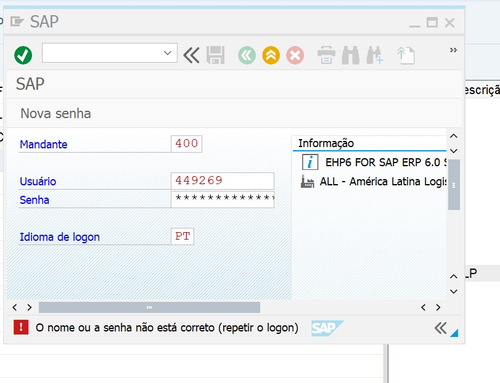500x383 pixels.
Task: Click the Nova senha button
Action: tap(56, 114)
